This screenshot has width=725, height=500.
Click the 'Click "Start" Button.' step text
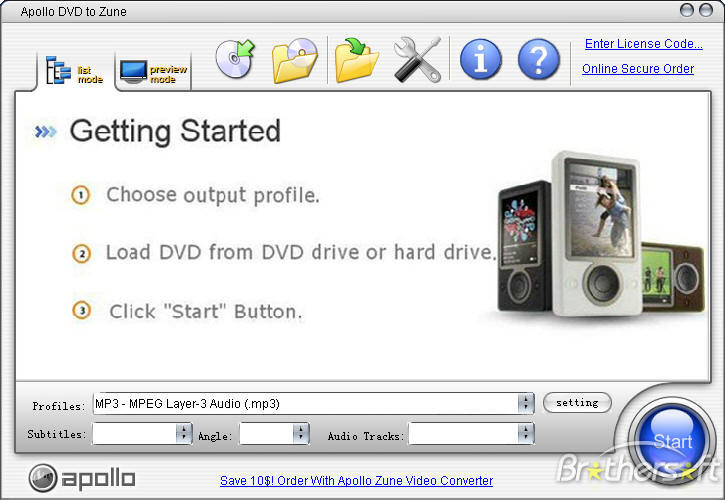(x=206, y=311)
